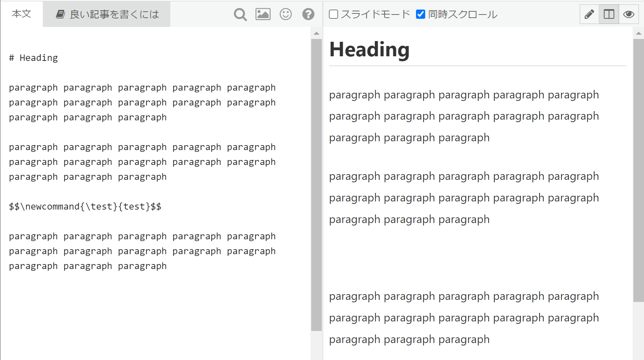This screenshot has width=644, height=360.
Task: Open the emoji smiley picker
Action: pyautogui.click(x=286, y=14)
